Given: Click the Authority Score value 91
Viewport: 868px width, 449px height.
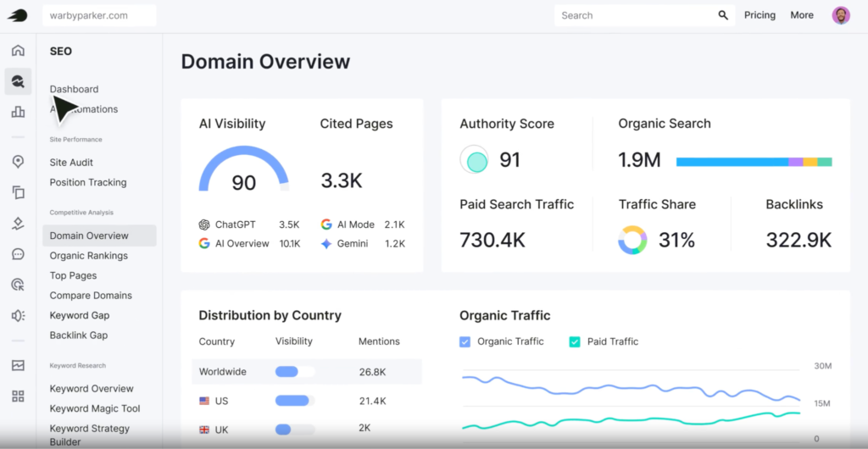Looking at the screenshot, I should tap(509, 160).
